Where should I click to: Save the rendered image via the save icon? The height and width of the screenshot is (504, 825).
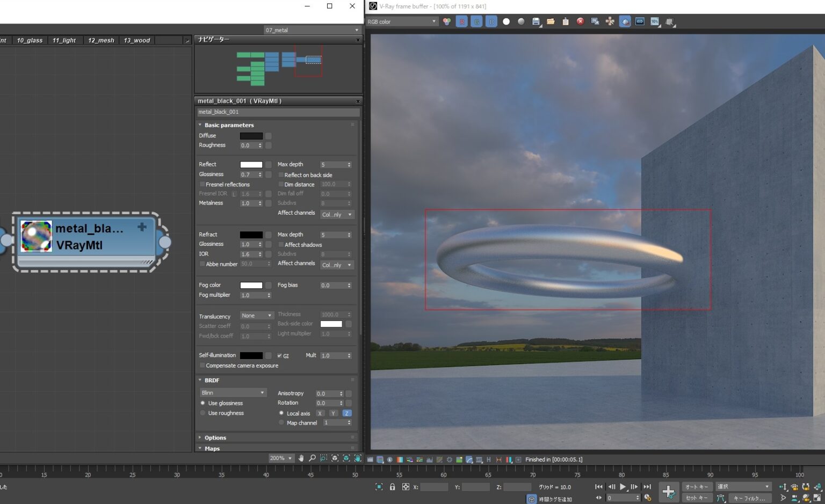536,21
